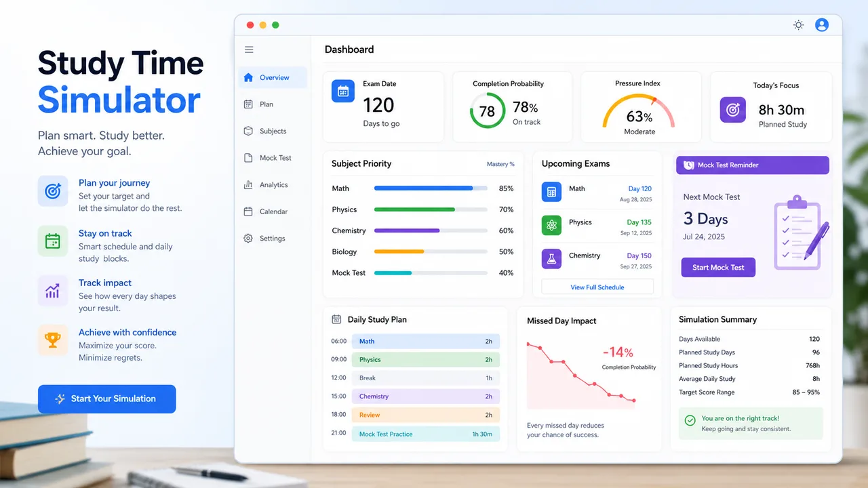Click the Subjects cube icon
868x488 pixels.
(x=248, y=131)
